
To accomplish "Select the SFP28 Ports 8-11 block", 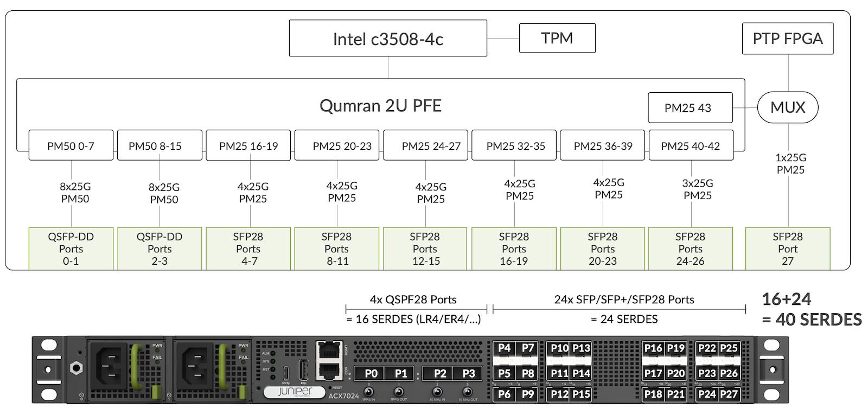I will coord(337,249).
